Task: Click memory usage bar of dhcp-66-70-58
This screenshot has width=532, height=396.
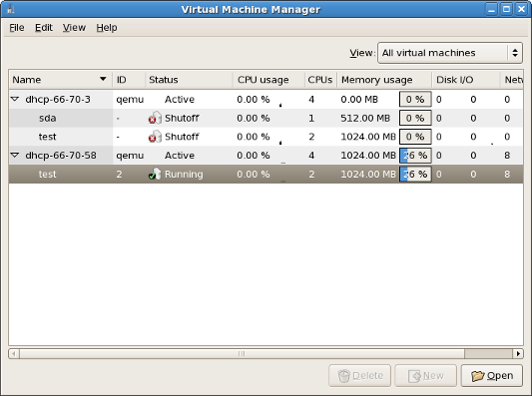Action: point(415,156)
